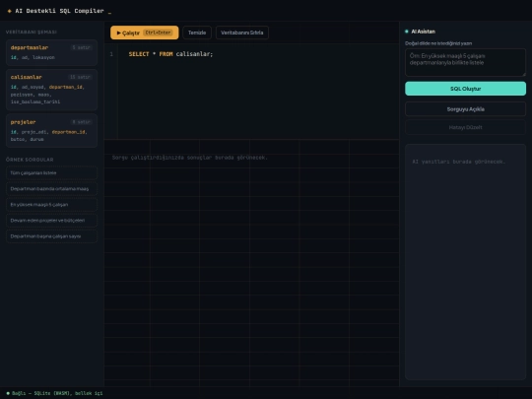The height and width of the screenshot is (399, 532).
Task: Click the Temizle button
Action: click(197, 33)
